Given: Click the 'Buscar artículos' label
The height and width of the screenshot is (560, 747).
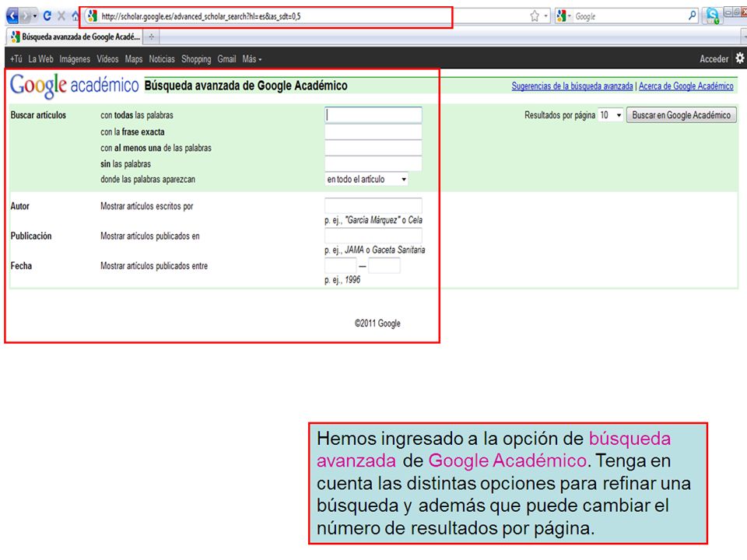Looking at the screenshot, I should point(38,115).
